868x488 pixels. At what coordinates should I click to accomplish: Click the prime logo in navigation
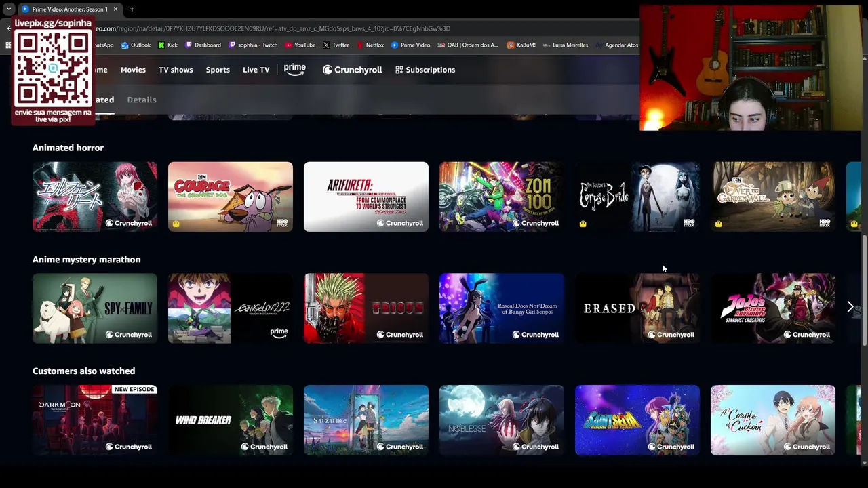point(295,69)
